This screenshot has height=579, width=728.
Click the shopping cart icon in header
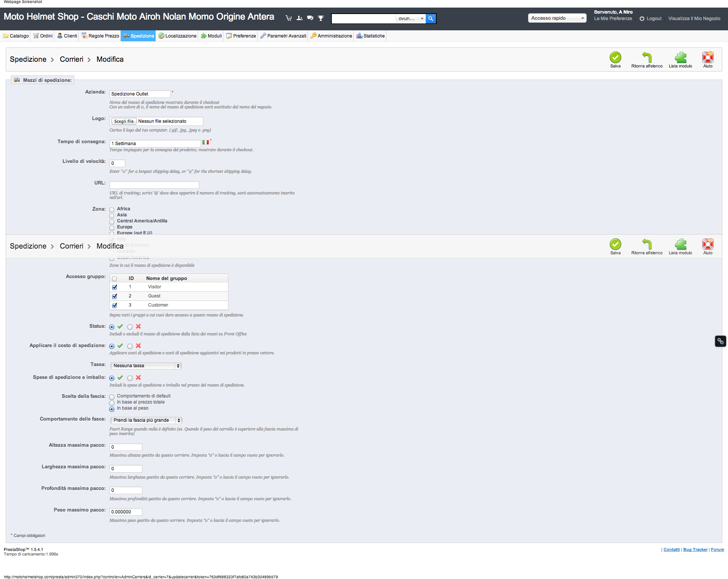click(289, 18)
